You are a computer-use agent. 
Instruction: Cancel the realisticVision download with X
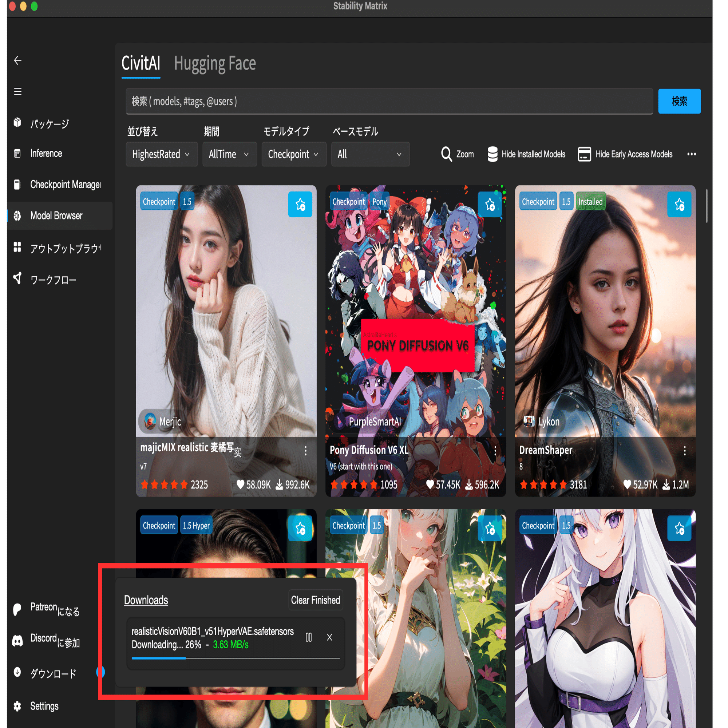pyautogui.click(x=329, y=637)
